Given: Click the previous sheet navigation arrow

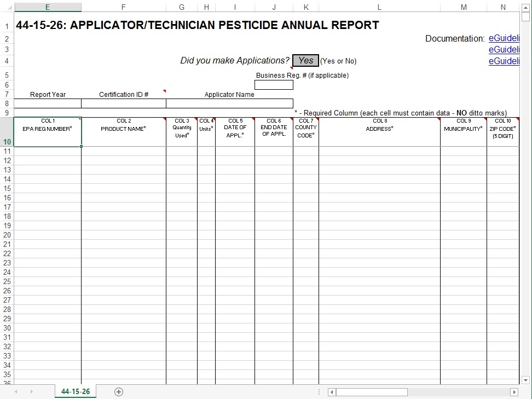Looking at the screenshot, I should [x=16, y=391].
